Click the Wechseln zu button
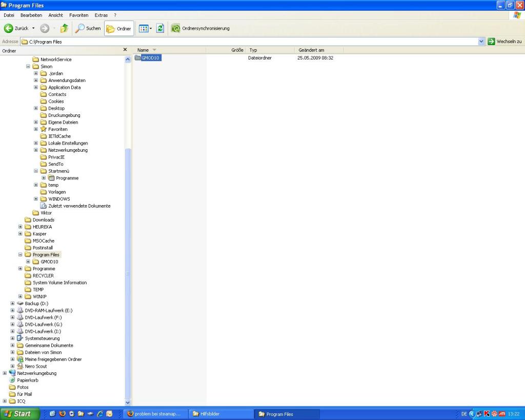The image size is (525, 420). point(504,42)
